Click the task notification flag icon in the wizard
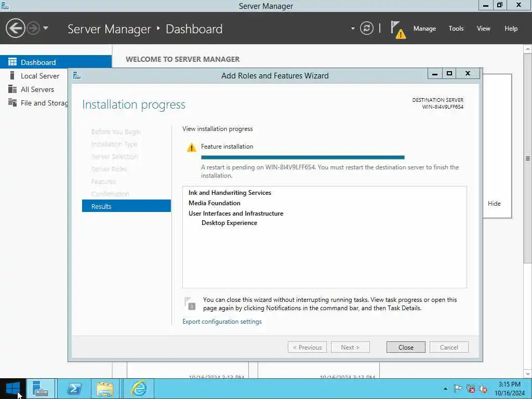This screenshot has width=532, height=399. [x=190, y=303]
